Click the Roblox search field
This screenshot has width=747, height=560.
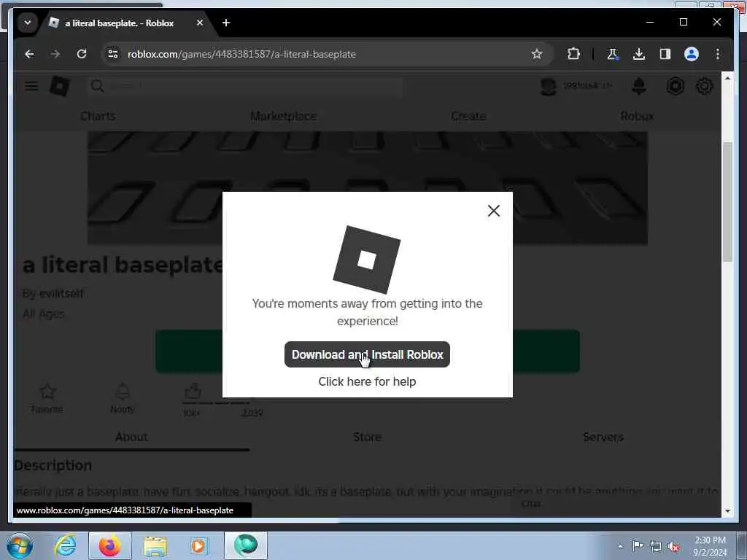(245, 86)
